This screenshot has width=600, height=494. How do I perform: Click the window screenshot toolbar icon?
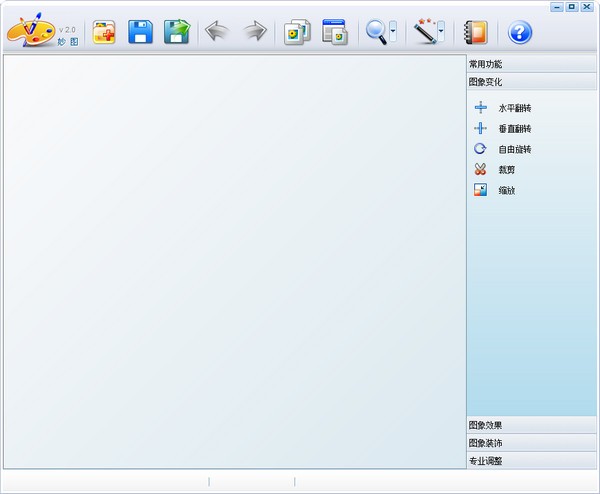click(334, 33)
